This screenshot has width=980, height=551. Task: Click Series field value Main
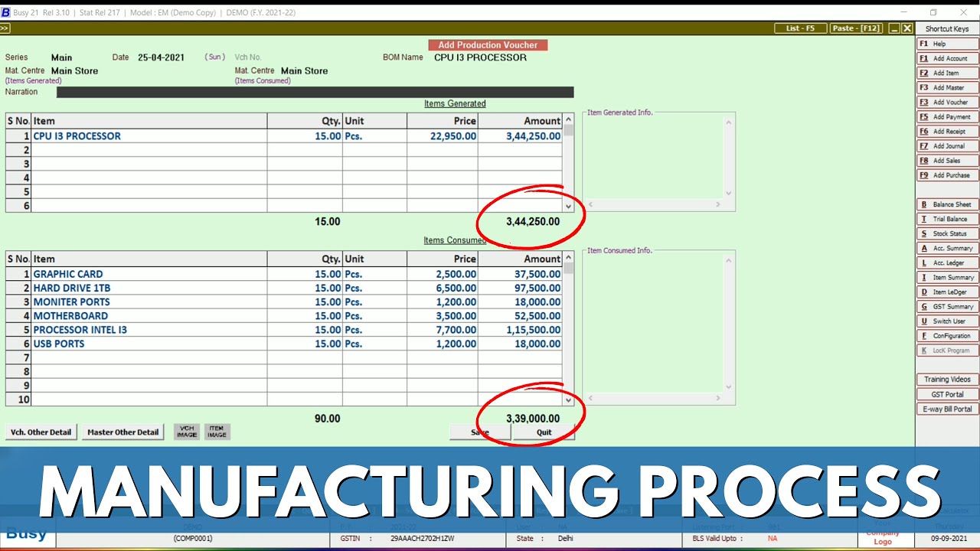61,57
